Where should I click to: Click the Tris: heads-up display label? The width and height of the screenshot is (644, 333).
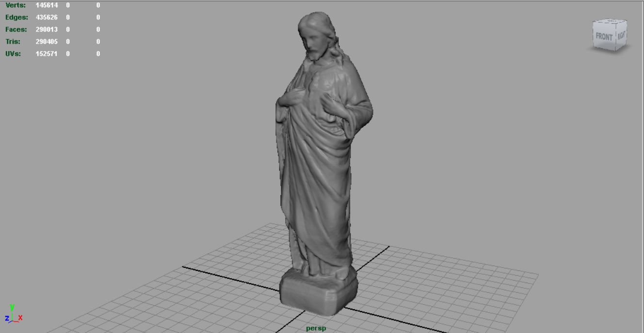[x=13, y=42]
